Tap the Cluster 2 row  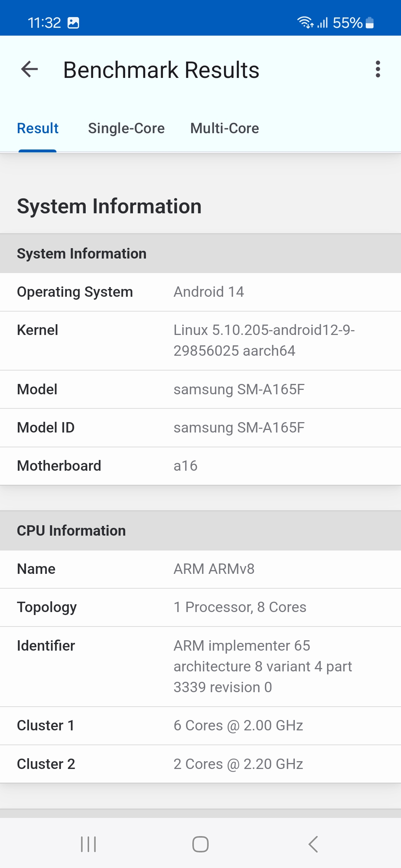click(200, 764)
